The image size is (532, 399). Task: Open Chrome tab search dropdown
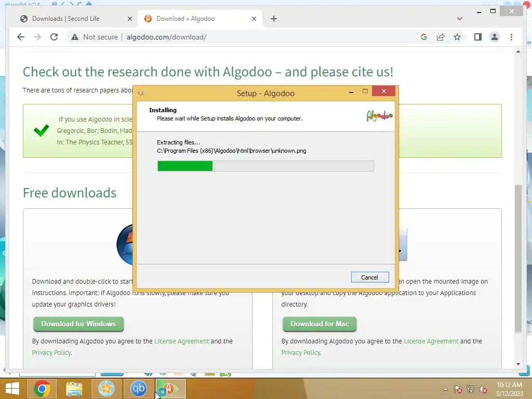(x=460, y=19)
